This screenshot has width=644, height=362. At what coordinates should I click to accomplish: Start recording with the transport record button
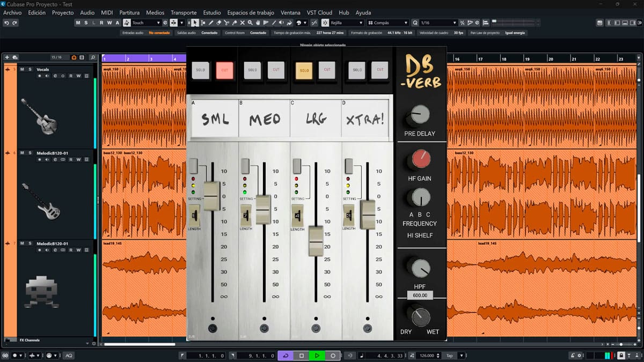(333, 356)
